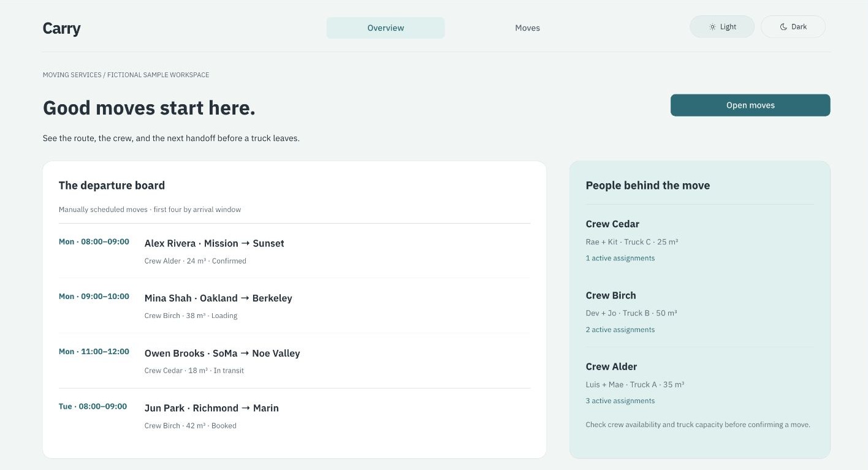The image size is (868, 470).
Task: Click the Mon 09:00–10:00 time slot
Action: (x=94, y=297)
